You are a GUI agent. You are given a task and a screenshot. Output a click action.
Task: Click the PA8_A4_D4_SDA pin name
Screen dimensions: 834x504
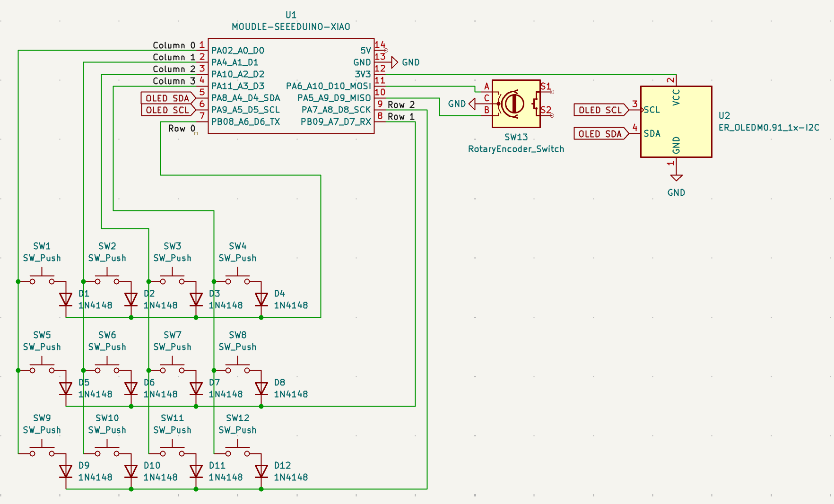coord(246,98)
